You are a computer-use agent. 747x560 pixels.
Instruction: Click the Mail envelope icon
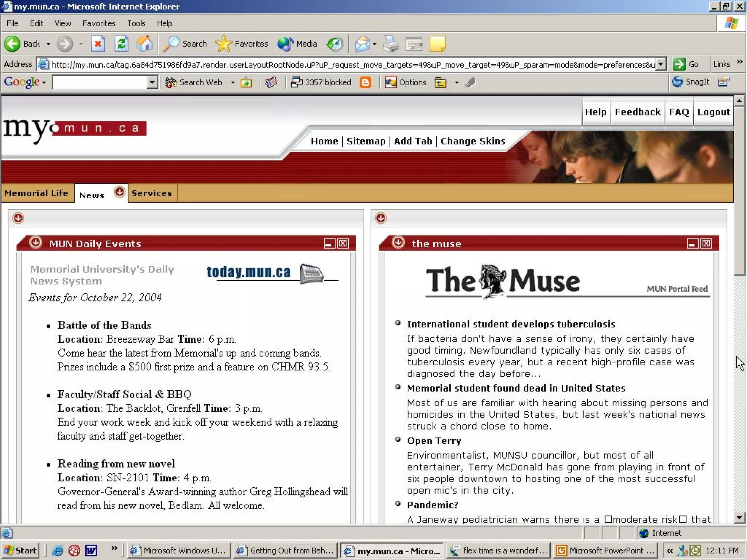click(x=362, y=44)
